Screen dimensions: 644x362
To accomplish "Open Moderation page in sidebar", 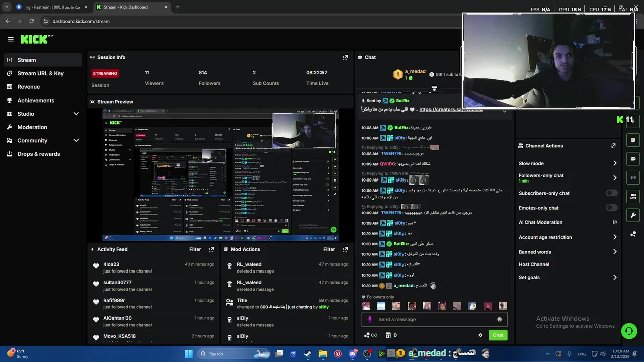I will (43, 127).
